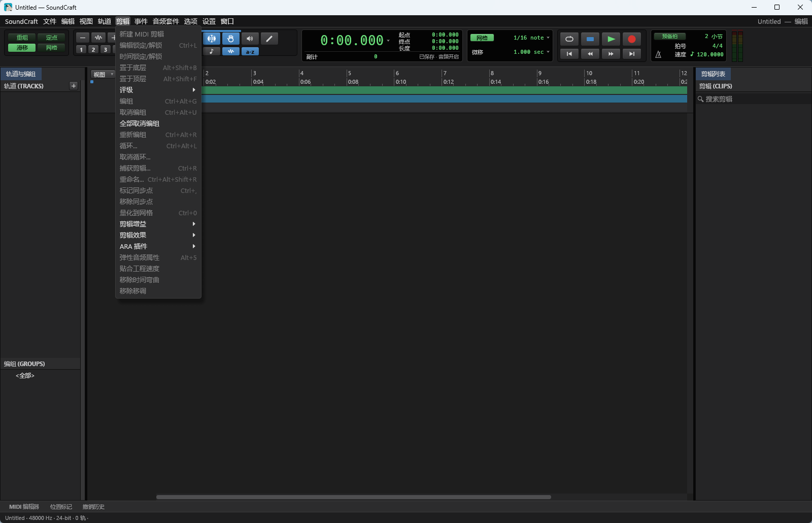Select zoom preset 1
The image size is (812, 523).
[x=81, y=50]
